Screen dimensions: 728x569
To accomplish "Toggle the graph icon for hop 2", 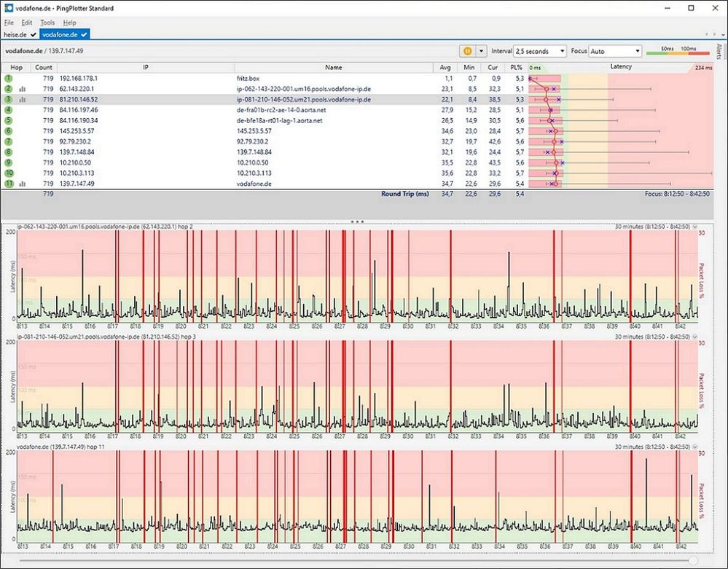I will tap(23, 89).
